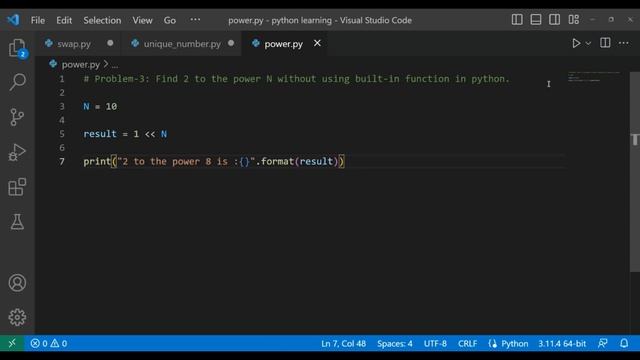Open the Manage gear icon
Image resolution: width=640 pixels, height=360 pixels.
point(17,317)
